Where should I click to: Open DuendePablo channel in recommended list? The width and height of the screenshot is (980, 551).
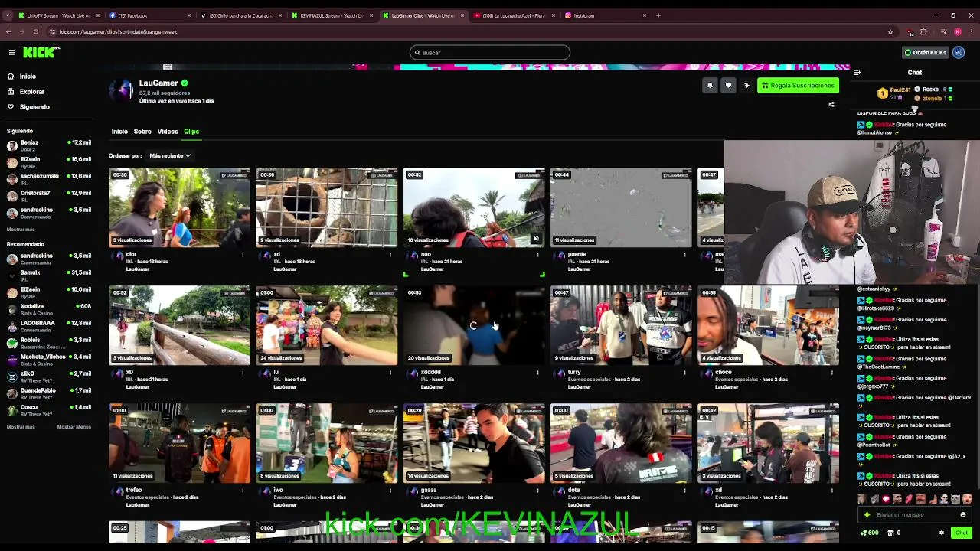tap(49, 393)
